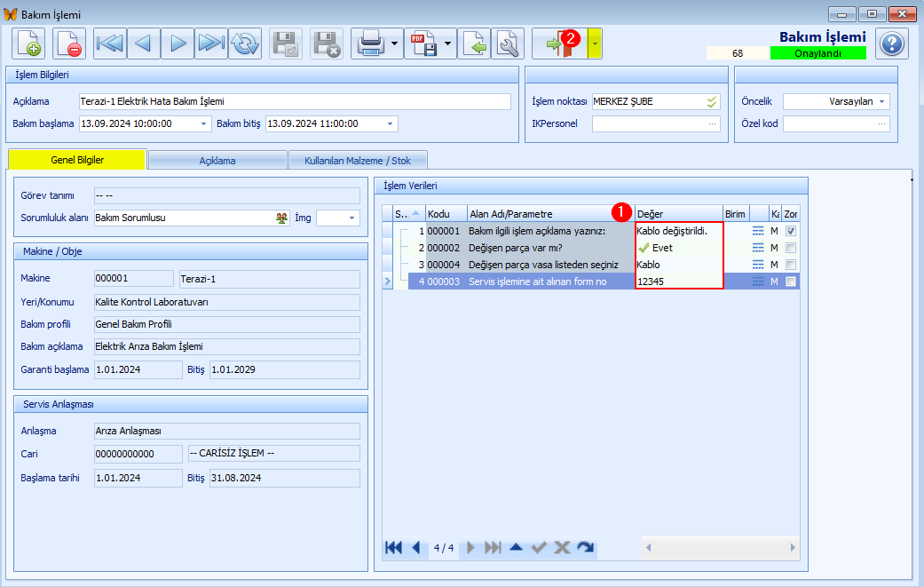Image resolution: width=924 pixels, height=587 pixels.
Task: Sort by the Kodu column header
Action: 446,214
